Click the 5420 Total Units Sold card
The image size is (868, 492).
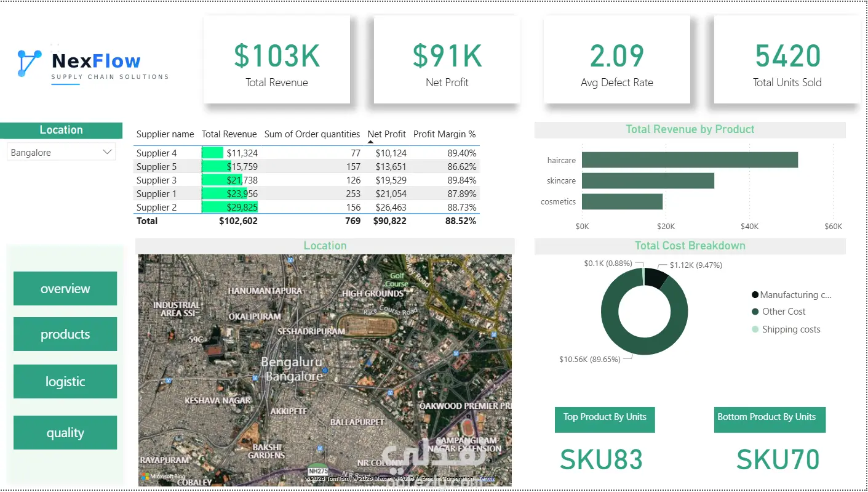pyautogui.click(x=787, y=59)
